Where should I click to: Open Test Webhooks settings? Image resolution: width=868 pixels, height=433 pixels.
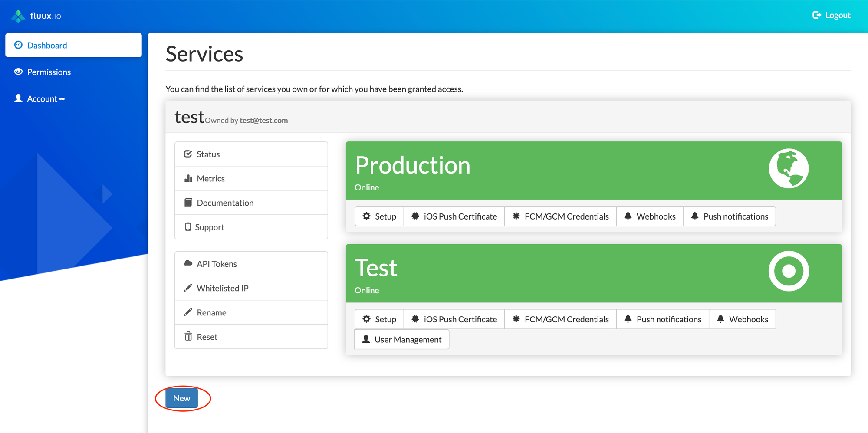click(742, 319)
